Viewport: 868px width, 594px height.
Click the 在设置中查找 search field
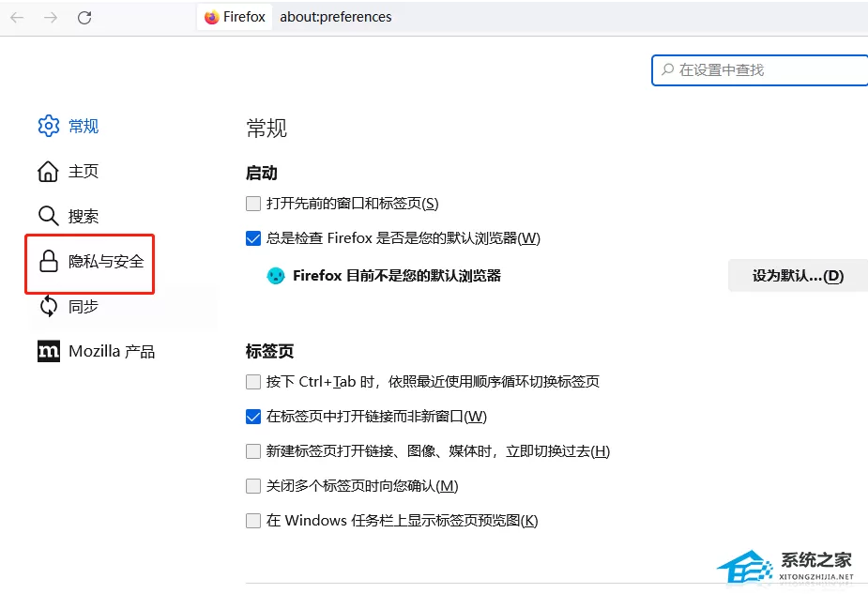[x=760, y=70]
